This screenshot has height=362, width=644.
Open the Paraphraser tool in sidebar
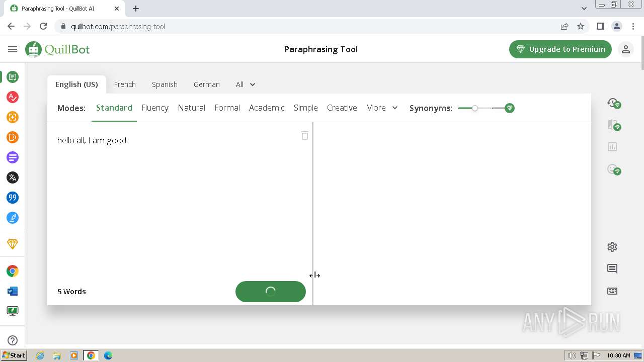tap(13, 77)
